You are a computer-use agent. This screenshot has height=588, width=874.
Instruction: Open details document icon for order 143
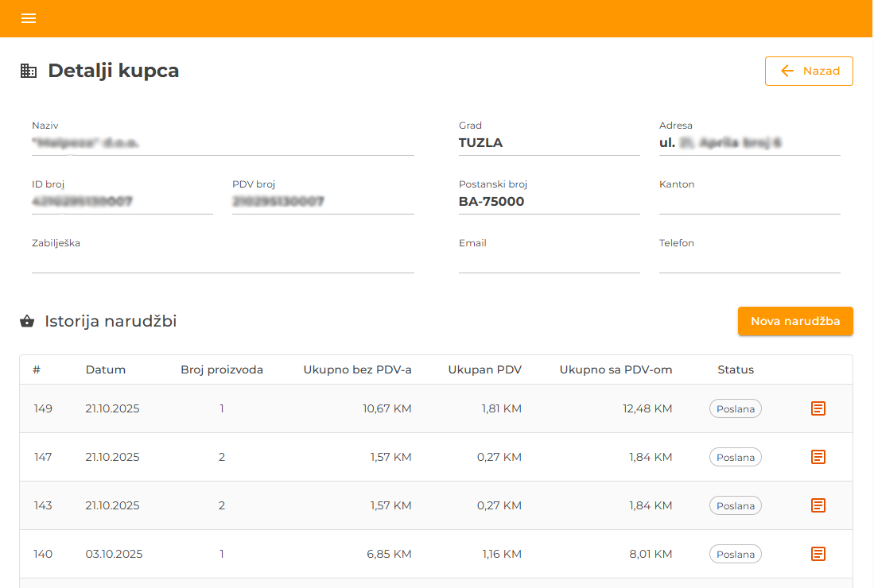click(x=818, y=505)
